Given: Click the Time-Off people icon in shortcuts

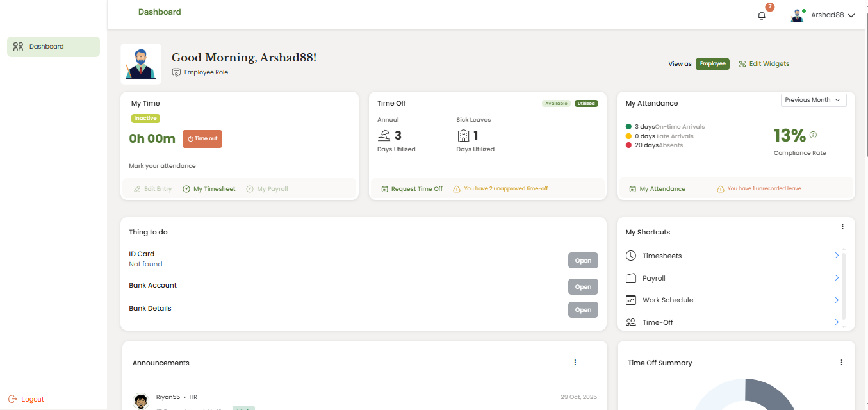Looking at the screenshot, I should 631,322.
